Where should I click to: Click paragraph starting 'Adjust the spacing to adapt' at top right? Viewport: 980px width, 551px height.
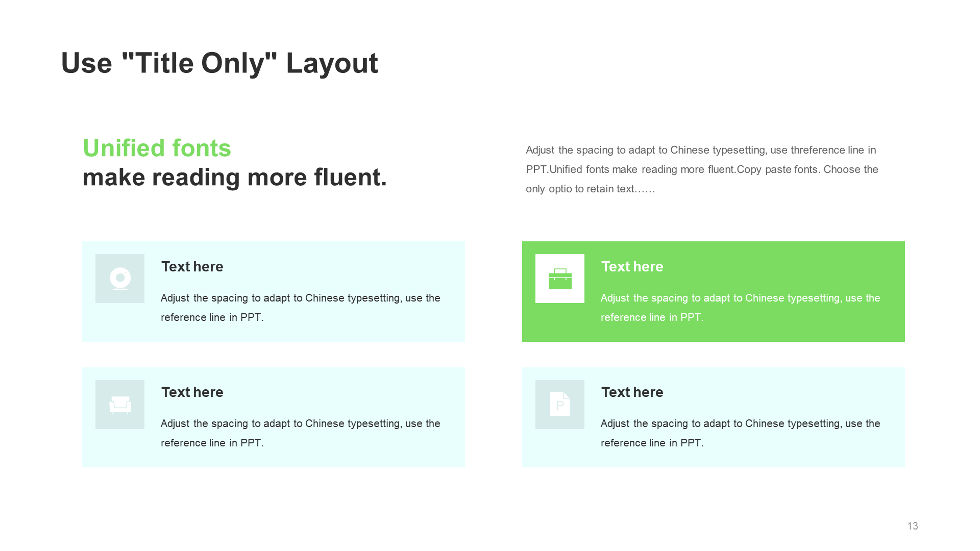coord(702,169)
